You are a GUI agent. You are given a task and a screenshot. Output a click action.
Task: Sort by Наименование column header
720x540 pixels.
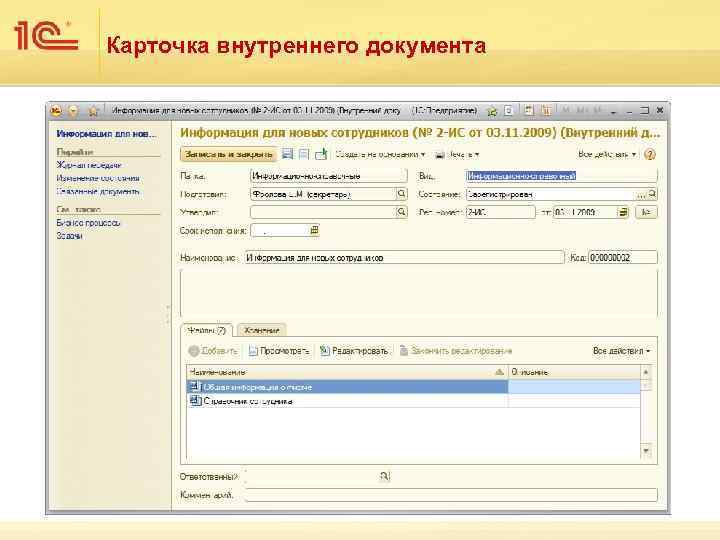[x=347, y=372]
